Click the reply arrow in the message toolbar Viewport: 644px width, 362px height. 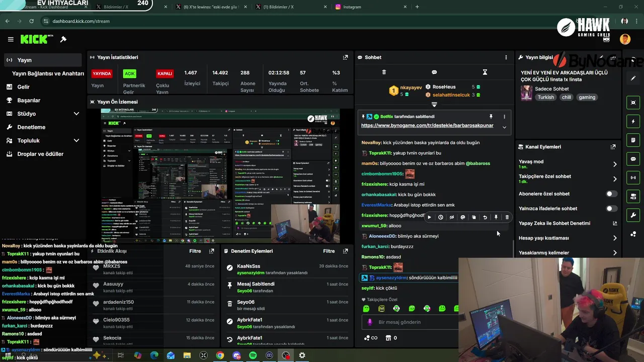pyautogui.click(x=485, y=217)
